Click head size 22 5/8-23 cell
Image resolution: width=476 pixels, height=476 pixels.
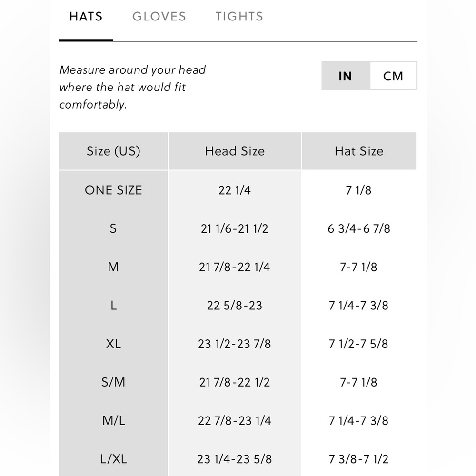click(x=235, y=306)
